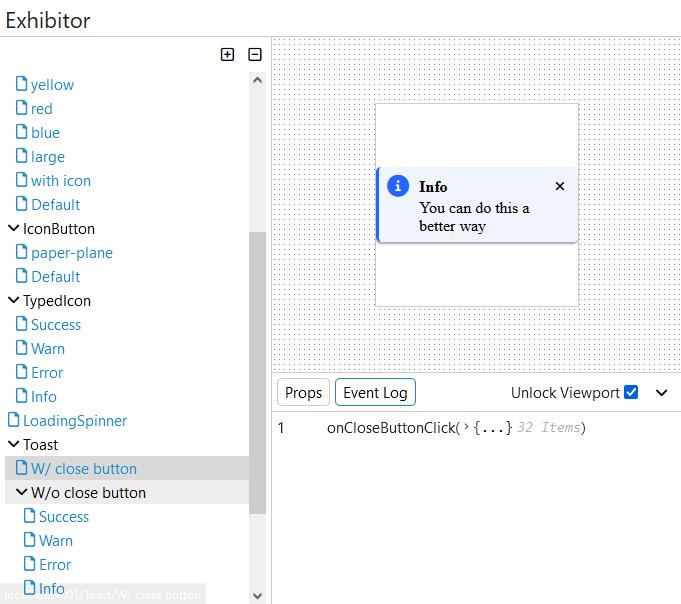Select Default story above IconButton

pos(56,205)
